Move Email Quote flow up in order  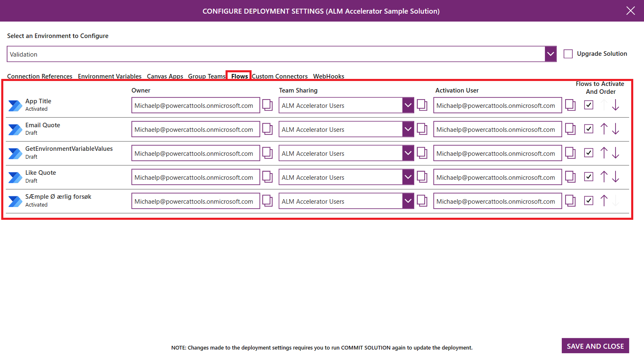604,129
